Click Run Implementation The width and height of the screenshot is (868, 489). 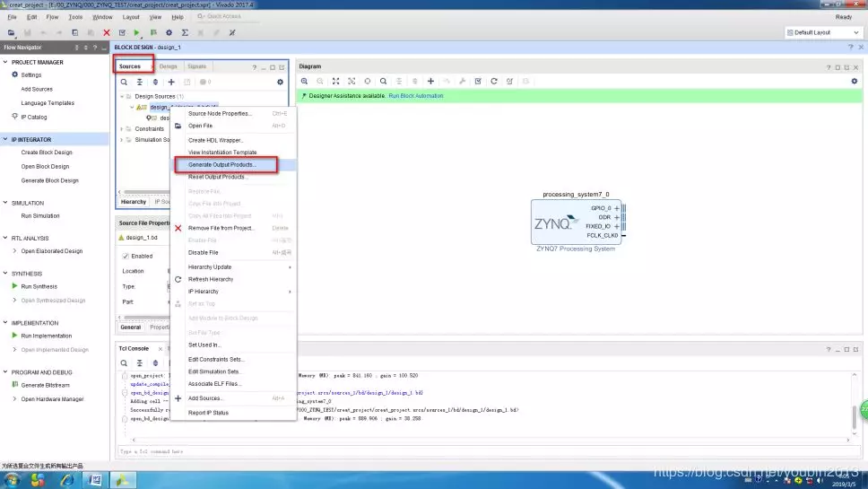tap(46, 336)
